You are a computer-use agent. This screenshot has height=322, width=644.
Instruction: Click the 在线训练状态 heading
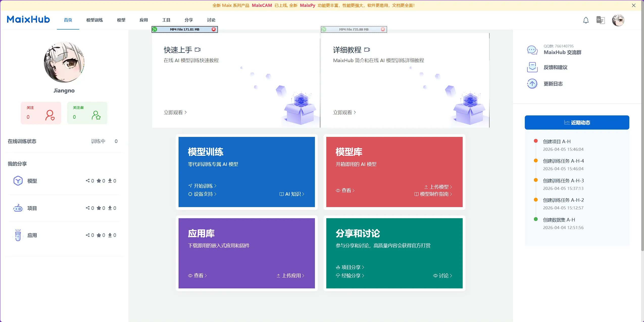pos(22,141)
